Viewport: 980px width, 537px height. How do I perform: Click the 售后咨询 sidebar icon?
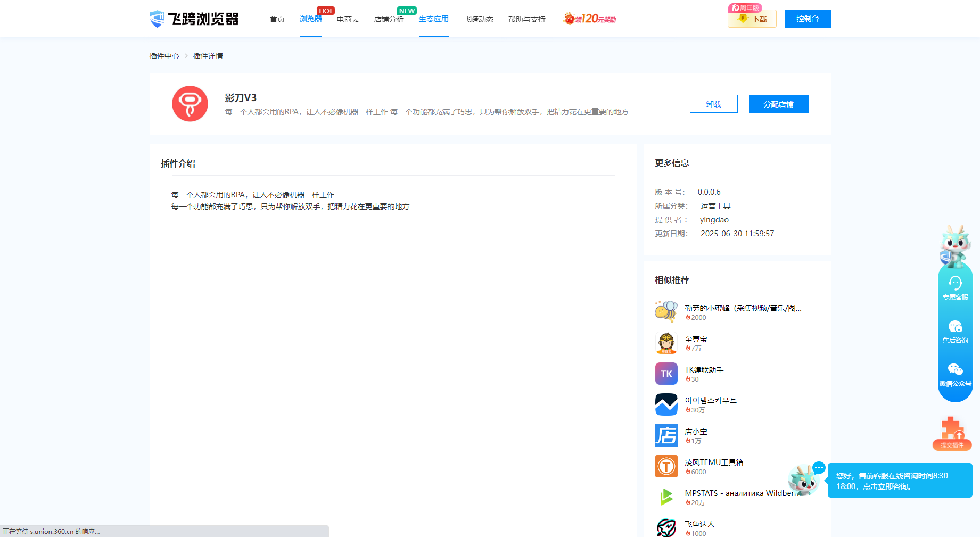[x=955, y=332]
